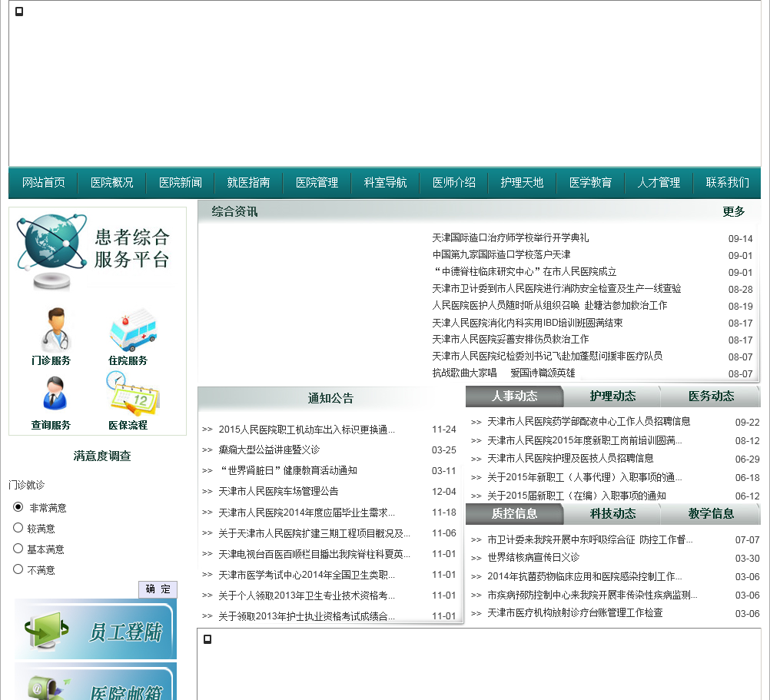Screen dimensions: 770x700
Task: Open 天津市医疗机构放射诊疗台账管理工作检查
Action: (x=575, y=612)
